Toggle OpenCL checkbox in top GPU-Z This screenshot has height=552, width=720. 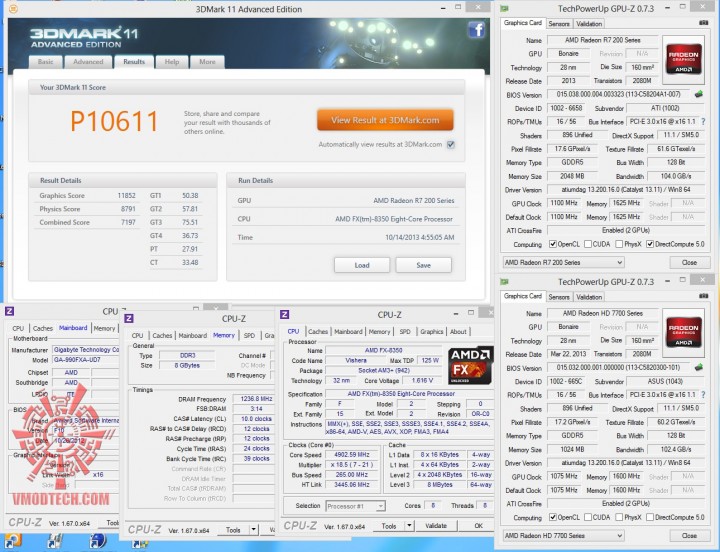(x=553, y=244)
